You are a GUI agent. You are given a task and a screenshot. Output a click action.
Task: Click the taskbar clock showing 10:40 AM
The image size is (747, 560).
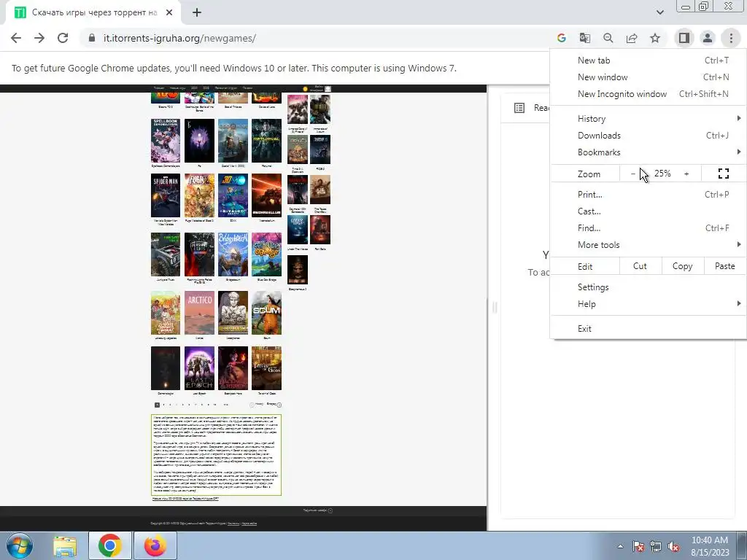tap(709, 546)
